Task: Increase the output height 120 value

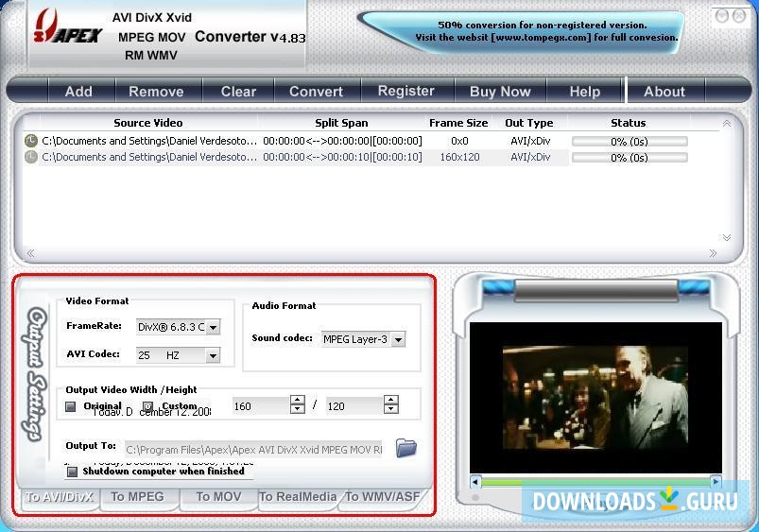Action: tap(390, 401)
